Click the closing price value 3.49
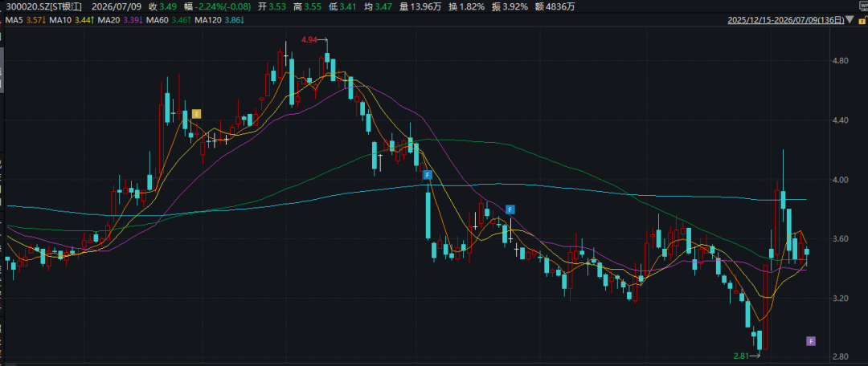 (168, 6)
